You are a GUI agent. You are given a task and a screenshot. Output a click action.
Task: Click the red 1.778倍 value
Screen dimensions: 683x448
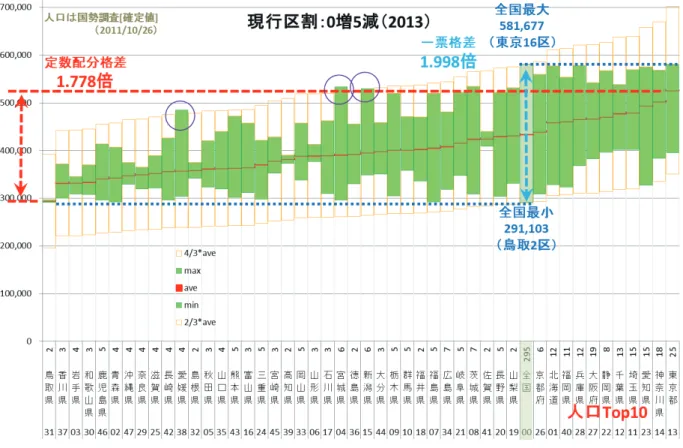click(85, 81)
